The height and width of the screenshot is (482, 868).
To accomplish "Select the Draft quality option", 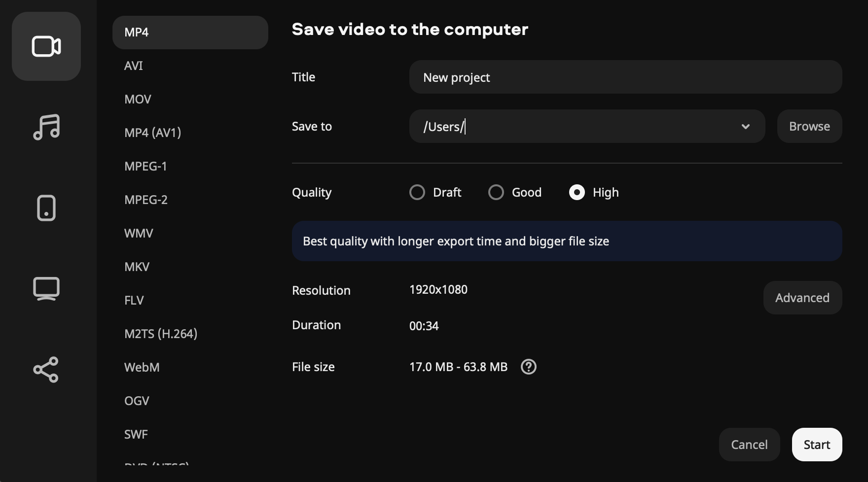I will click(x=435, y=192).
